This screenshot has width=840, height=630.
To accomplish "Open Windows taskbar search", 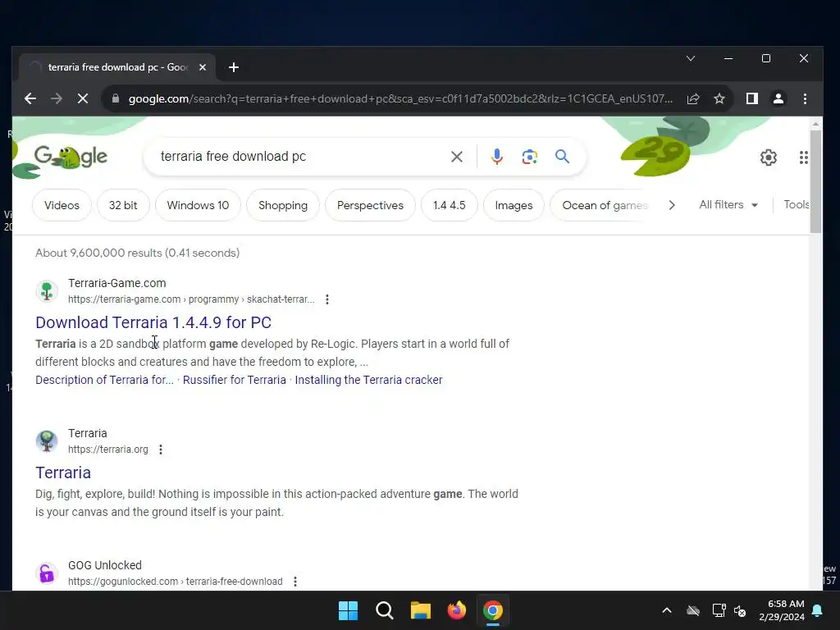I will [385, 610].
